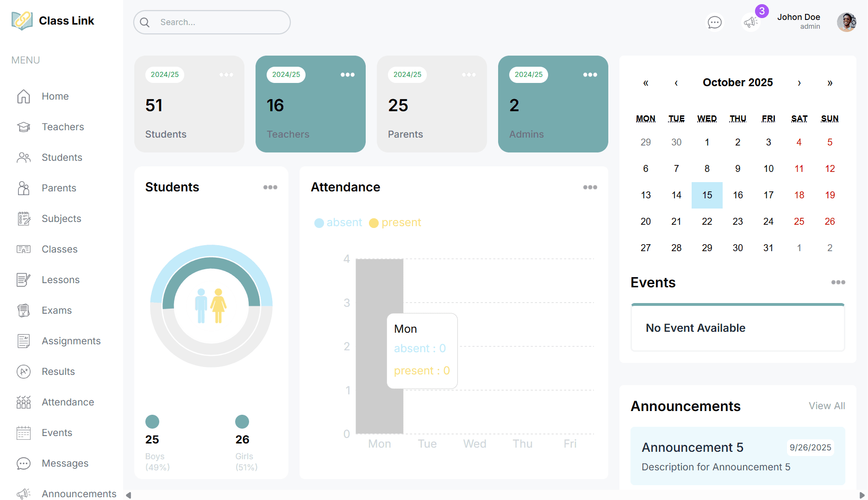
Task: Open options on the 2 Admins card
Action: [590, 75]
